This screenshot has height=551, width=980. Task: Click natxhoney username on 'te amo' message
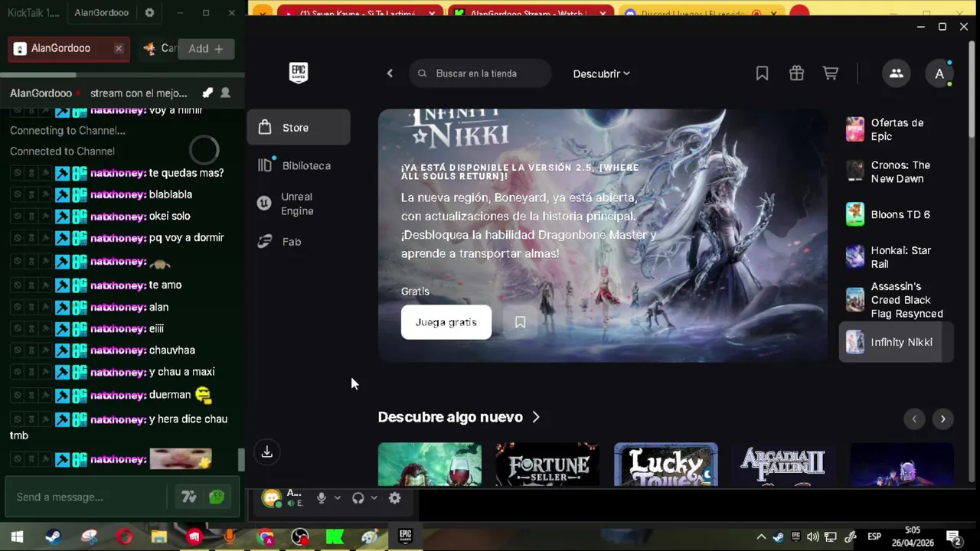pos(118,285)
